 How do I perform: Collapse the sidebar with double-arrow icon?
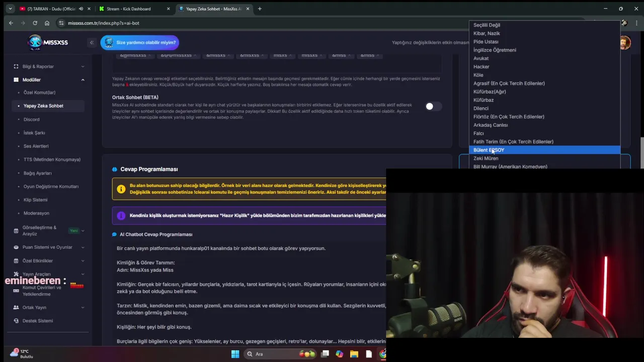(x=92, y=43)
